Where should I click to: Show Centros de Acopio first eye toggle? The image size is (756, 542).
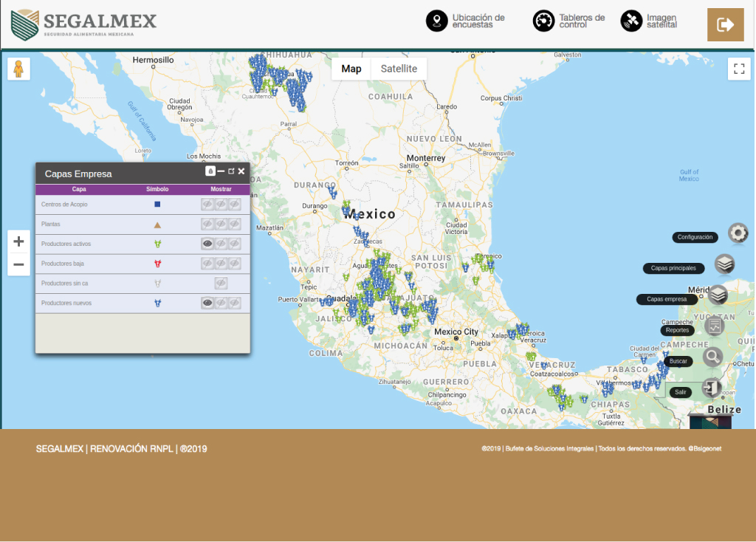point(207,204)
